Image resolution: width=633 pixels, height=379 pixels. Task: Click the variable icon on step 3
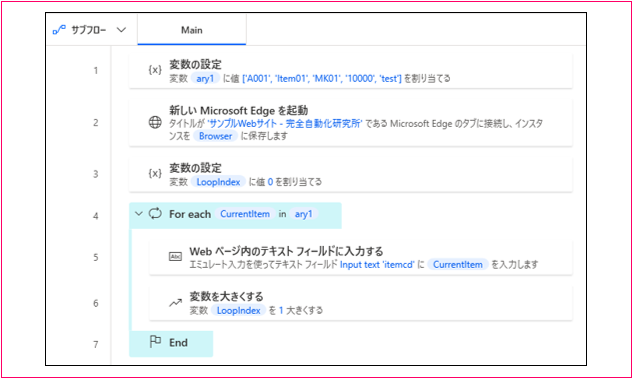point(155,174)
